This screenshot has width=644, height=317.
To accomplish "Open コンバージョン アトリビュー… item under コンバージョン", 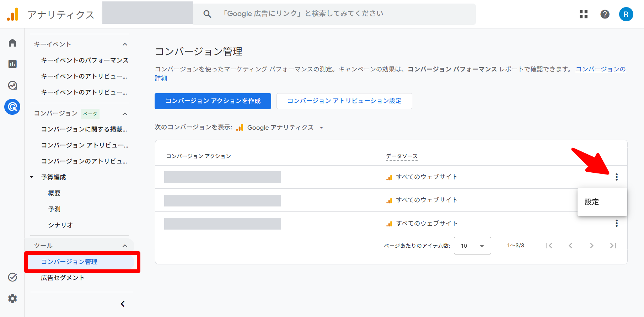I will 85,145.
